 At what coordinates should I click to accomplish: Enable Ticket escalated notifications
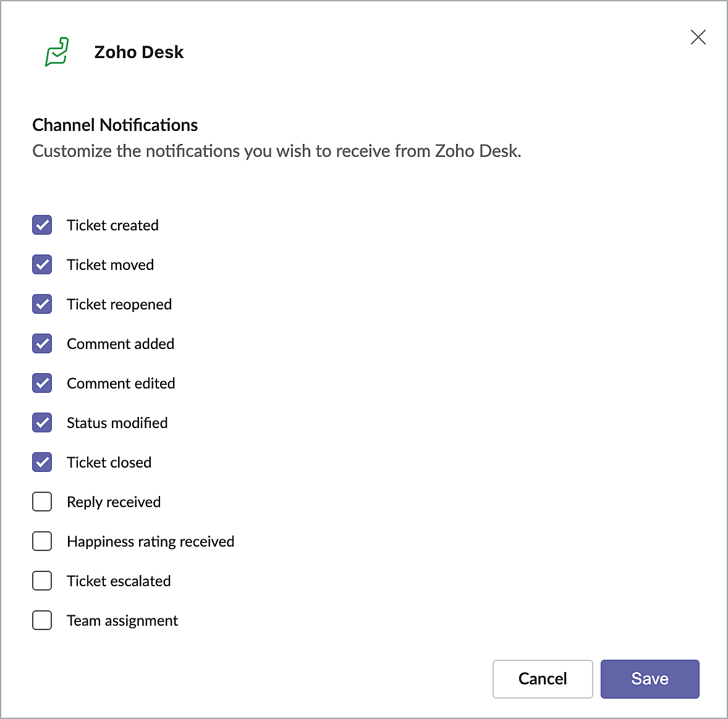[42, 581]
